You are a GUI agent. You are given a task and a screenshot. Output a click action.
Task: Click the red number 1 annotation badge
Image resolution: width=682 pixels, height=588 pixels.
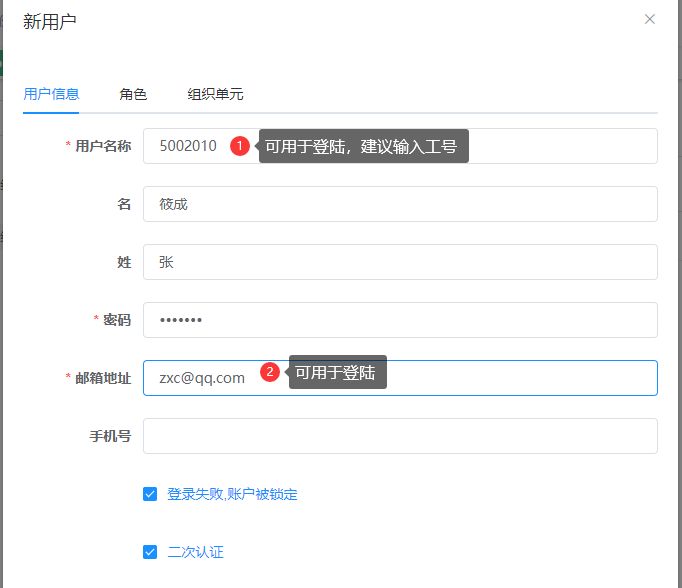(240, 146)
